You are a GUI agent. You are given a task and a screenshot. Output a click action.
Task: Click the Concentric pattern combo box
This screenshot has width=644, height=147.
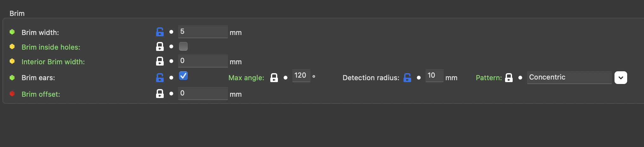tap(569, 77)
